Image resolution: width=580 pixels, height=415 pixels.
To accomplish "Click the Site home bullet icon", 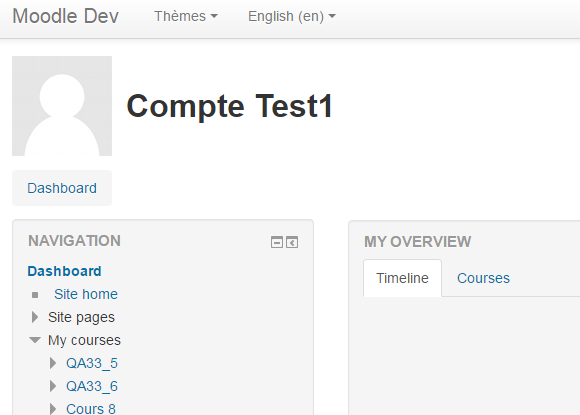I will click(x=35, y=295).
